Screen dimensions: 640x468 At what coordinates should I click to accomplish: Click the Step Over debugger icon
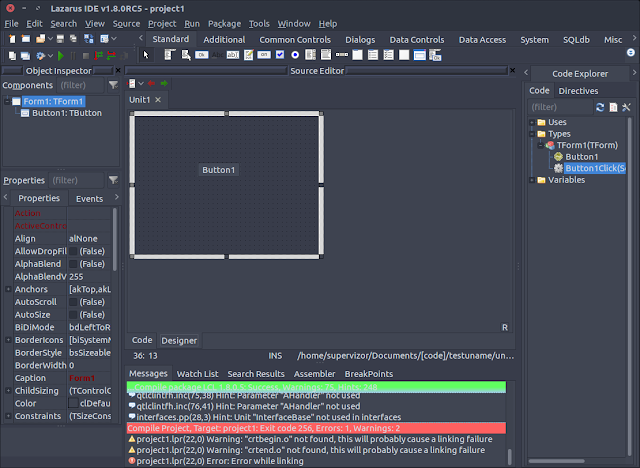pyautogui.click(x=111, y=55)
